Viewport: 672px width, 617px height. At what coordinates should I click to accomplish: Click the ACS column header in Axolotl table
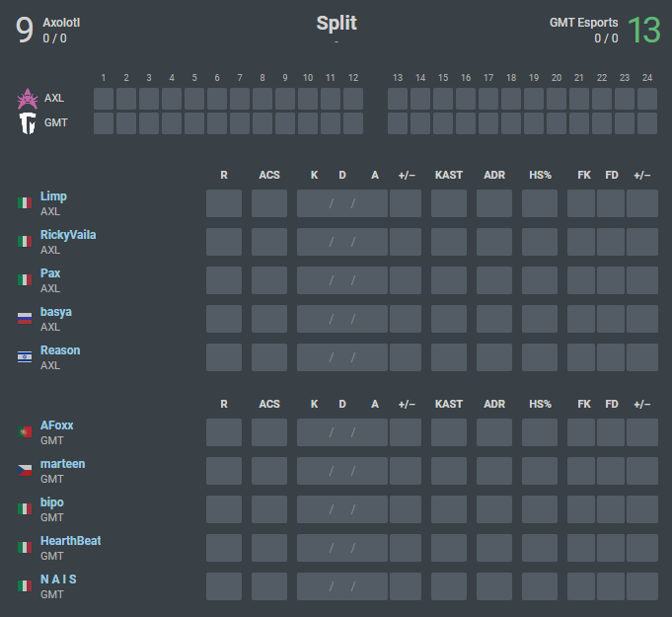[269, 175]
